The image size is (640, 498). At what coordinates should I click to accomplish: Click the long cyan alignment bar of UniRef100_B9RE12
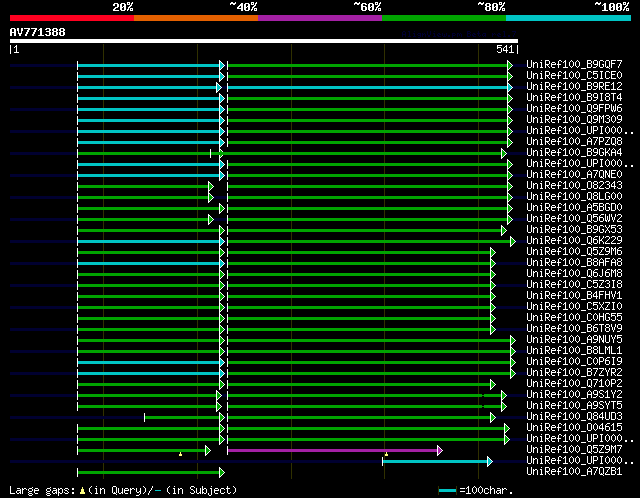(369, 87)
